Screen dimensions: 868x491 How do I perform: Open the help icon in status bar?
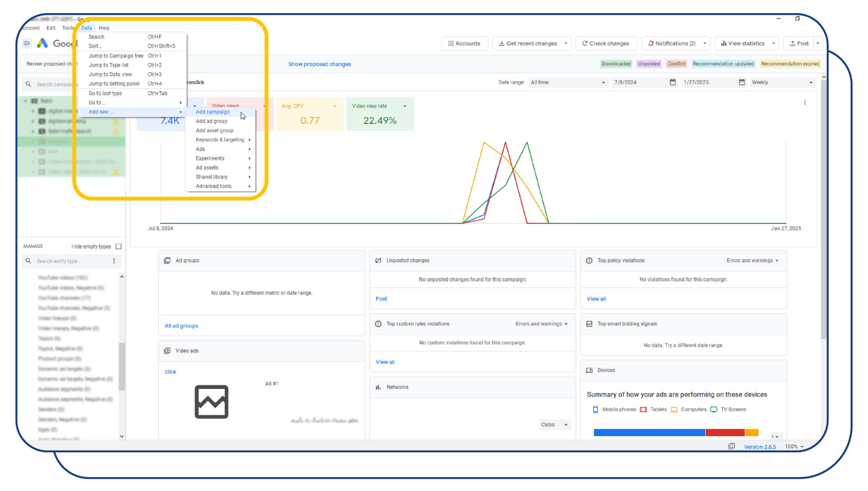tap(731, 446)
